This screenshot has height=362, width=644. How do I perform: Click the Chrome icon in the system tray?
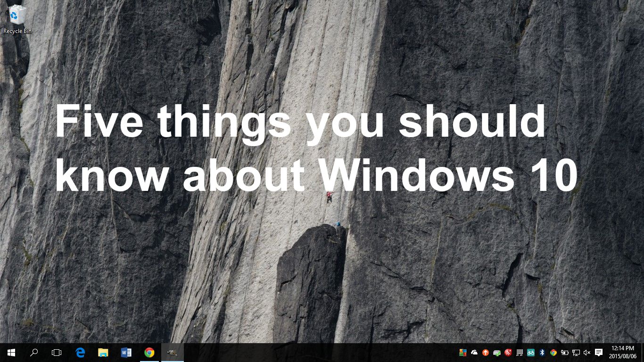(553, 353)
